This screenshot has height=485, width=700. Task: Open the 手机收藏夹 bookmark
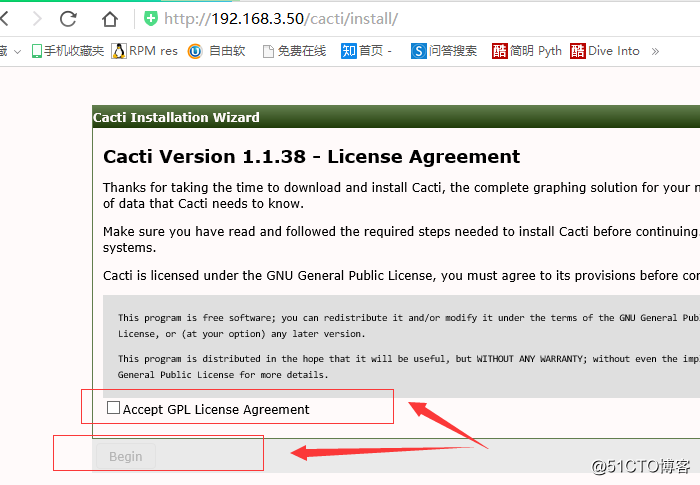pos(68,51)
